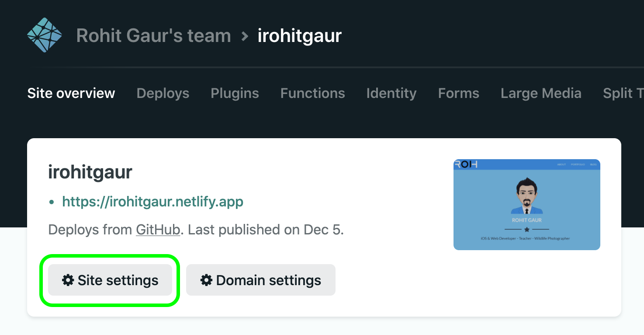
Task: Click the Netlify logo icon
Action: (x=45, y=35)
